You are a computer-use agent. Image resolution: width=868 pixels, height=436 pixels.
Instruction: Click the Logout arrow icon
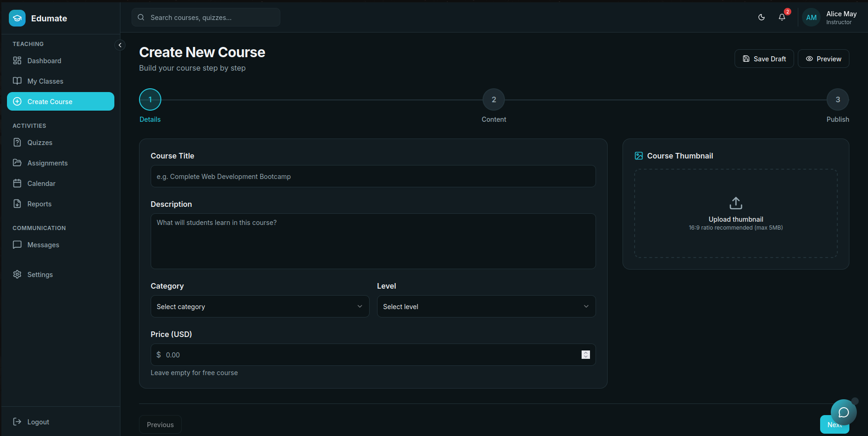[x=17, y=422]
